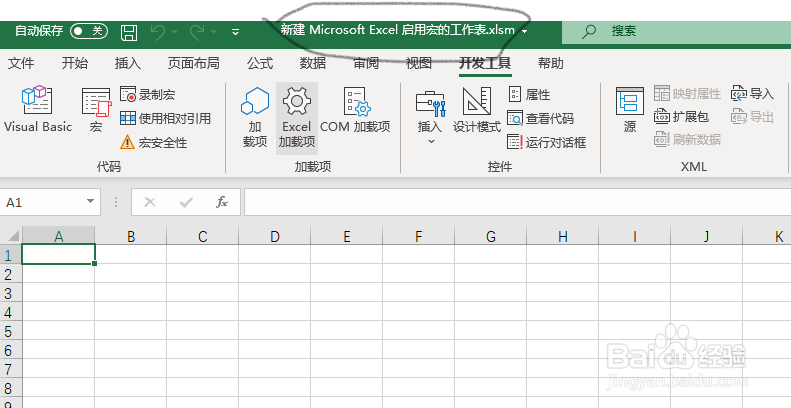Expand the redo history dropdown
This screenshot has width=791, height=408.
click(x=213, y=31)
